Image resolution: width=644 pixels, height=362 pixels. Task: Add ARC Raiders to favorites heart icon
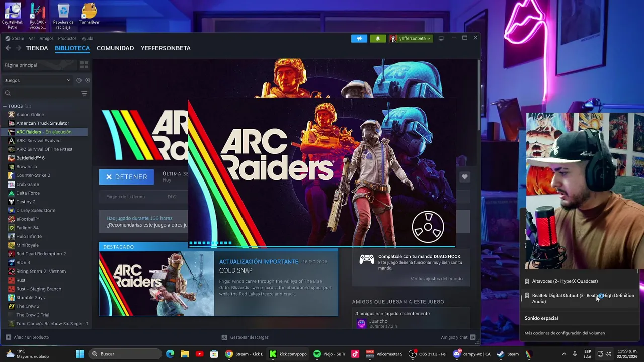click(465, 177)
